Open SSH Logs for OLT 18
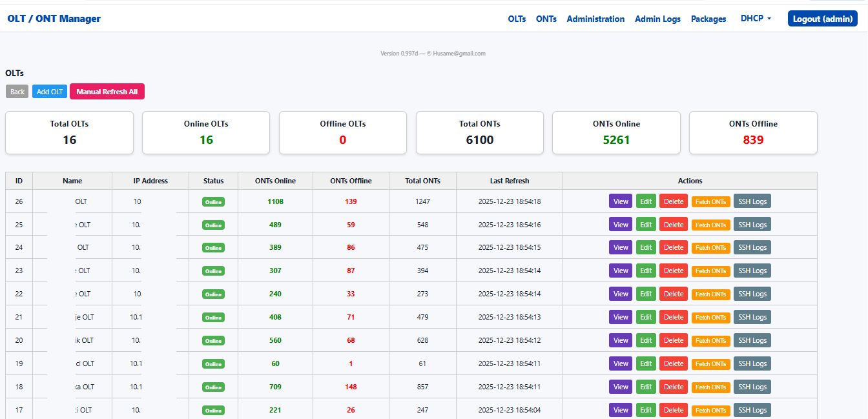 (752, 387)
